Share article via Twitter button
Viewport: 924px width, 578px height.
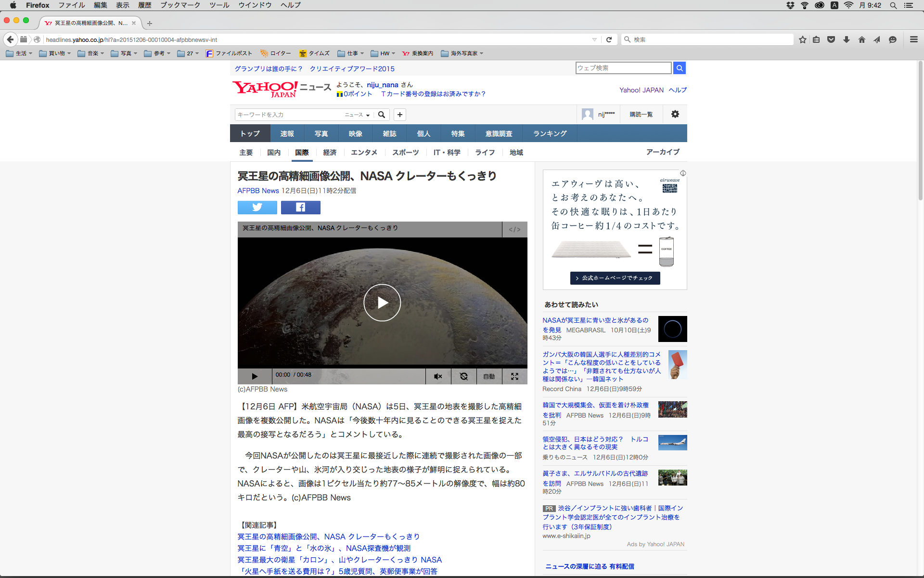pyautogui.click(x=257, y=207)
